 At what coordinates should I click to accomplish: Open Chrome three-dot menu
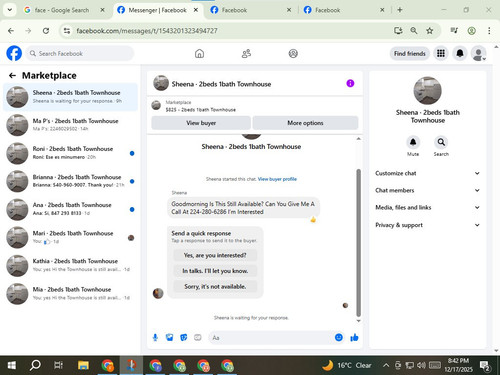tap(489, 31)
